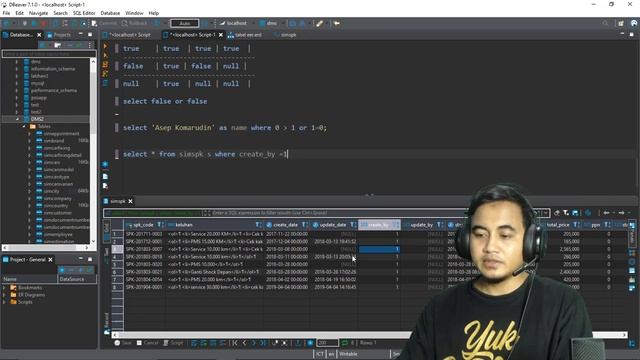The height and width of the screenshot is (360, 640).
Task: Open the Help menu
Action: coord(153,13)
